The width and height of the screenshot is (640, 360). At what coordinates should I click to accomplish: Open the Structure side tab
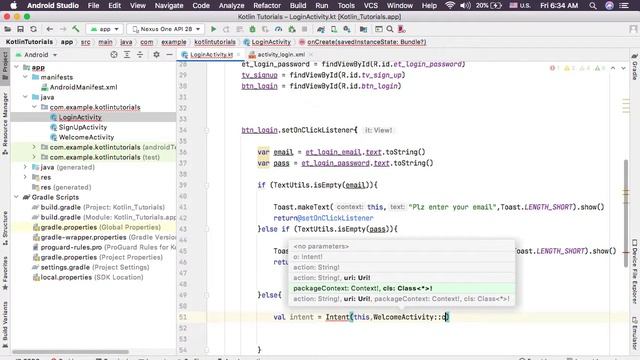pos(5,229)
